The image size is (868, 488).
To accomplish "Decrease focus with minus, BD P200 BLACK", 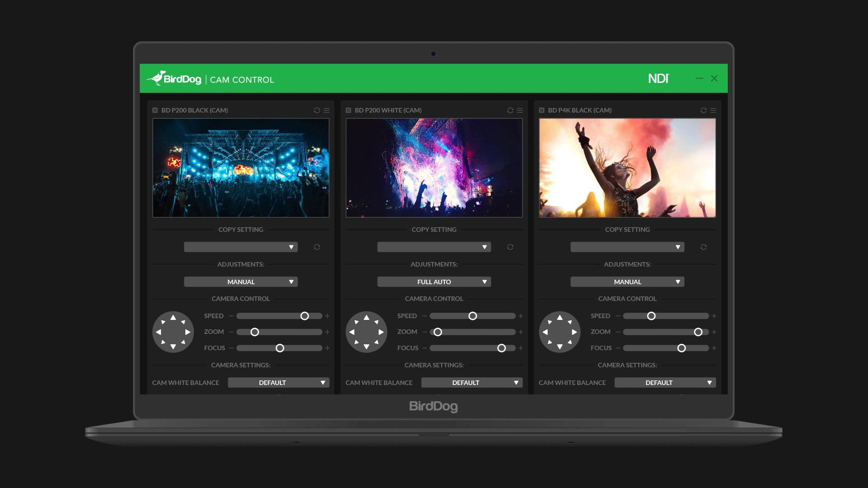I will (231, 348).
